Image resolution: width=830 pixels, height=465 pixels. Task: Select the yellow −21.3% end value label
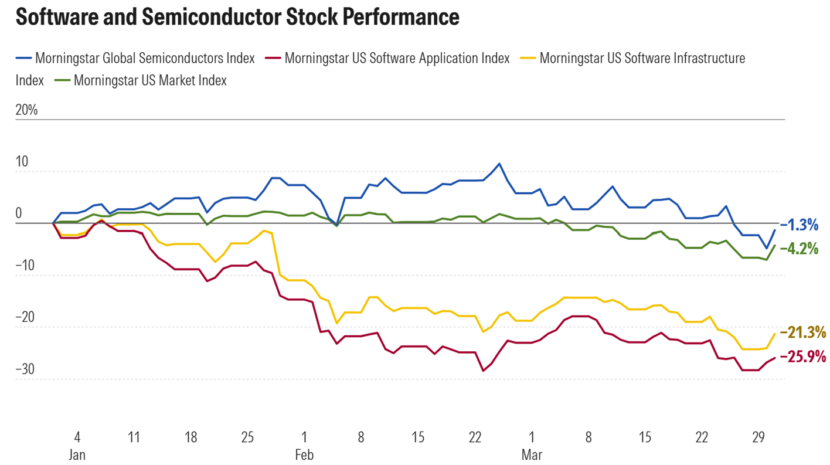pyautogui.click(x=802, y=333)
